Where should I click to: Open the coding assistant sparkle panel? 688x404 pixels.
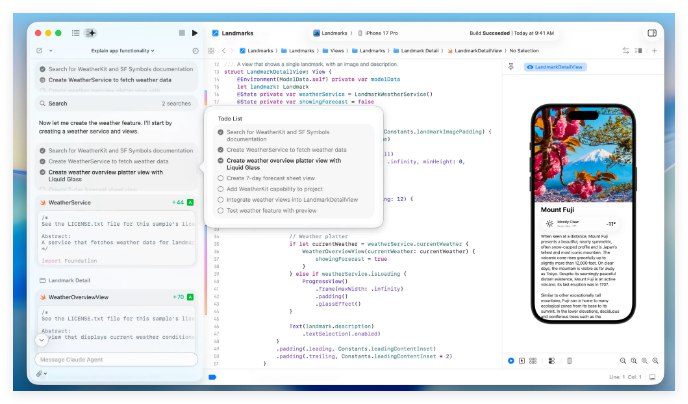pyautogui.click(x=91, y=33)
